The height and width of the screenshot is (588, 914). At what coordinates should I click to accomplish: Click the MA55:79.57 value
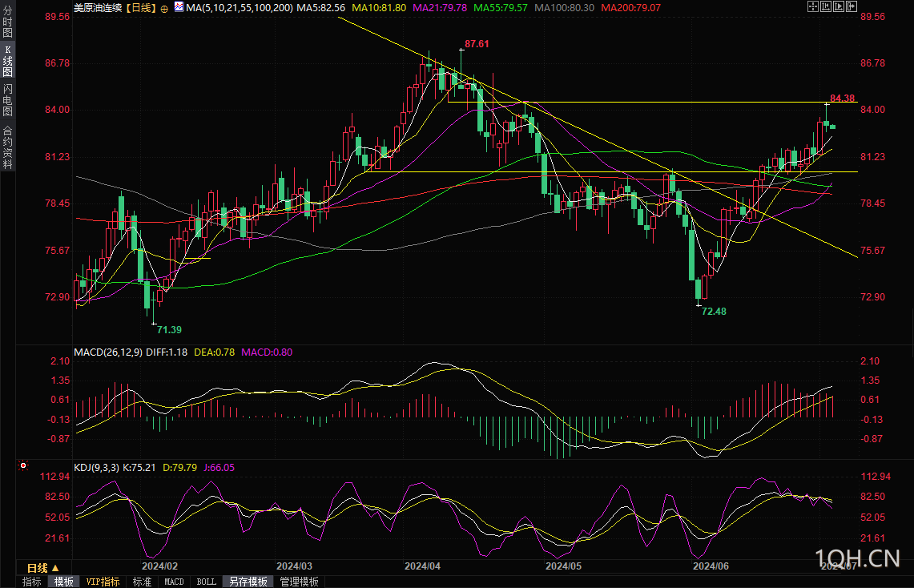click(x=500, y=7)
